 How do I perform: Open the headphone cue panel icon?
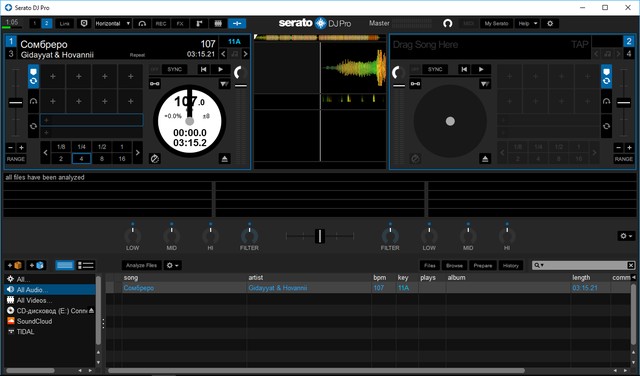click(x=142, y=24)
